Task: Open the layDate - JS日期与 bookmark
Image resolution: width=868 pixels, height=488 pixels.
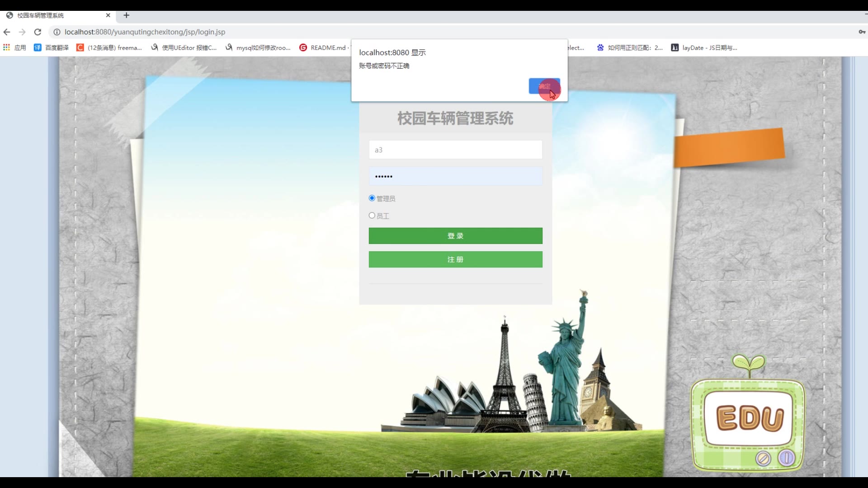Action: [704, 47]
